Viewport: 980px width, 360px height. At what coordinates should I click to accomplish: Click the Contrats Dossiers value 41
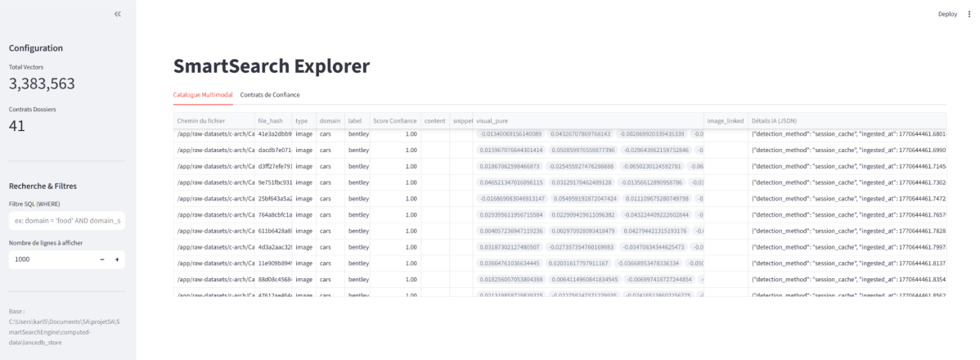coord(17,126)
